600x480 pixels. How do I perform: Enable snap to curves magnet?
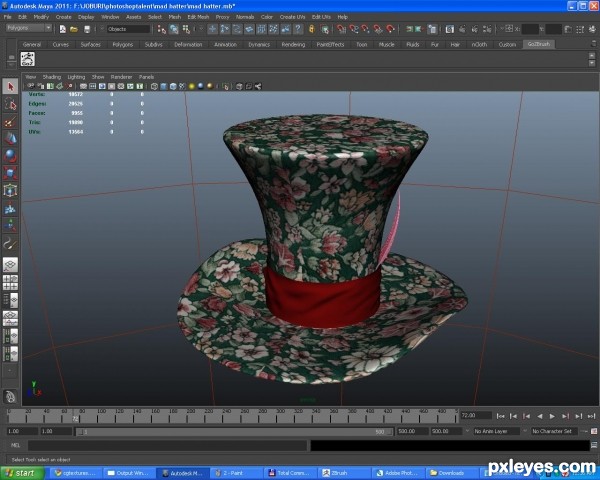(354, 29)
